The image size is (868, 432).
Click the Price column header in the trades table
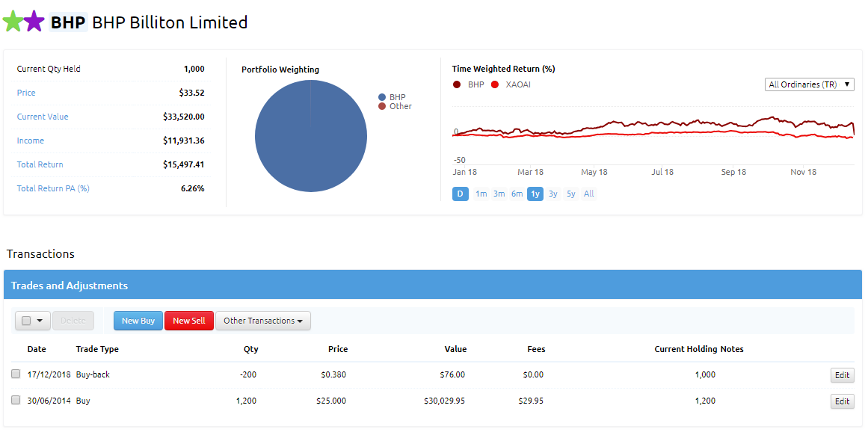pyautogui.click(x=338, y=349)
